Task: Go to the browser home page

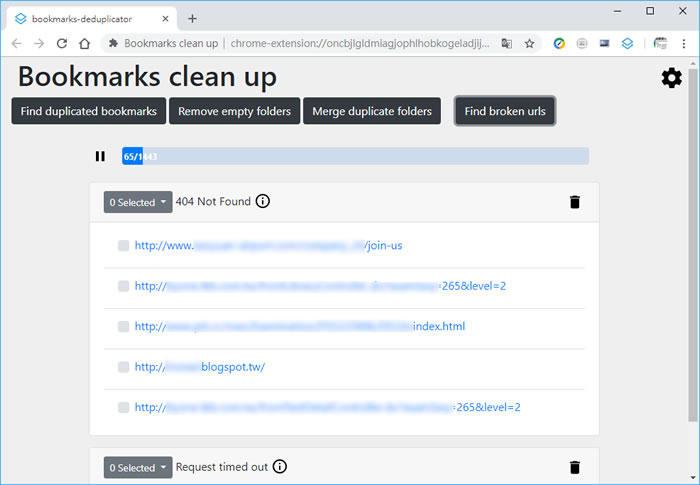Action: 84,43
